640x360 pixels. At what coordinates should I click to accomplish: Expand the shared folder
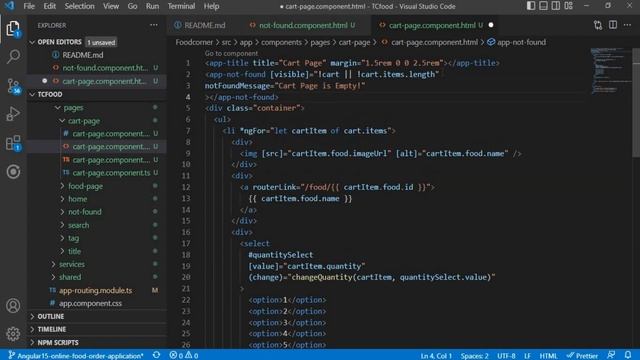coord(53,277)
